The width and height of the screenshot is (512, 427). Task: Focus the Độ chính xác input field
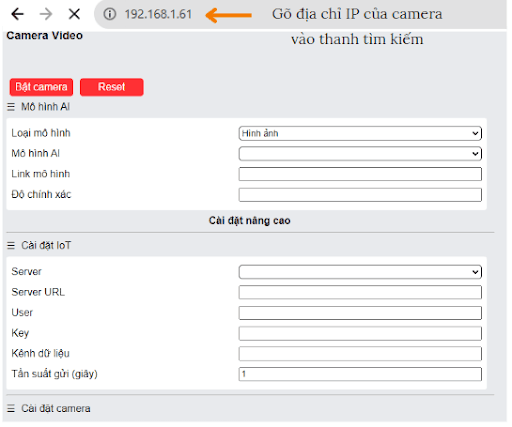(x=360, y=195)
